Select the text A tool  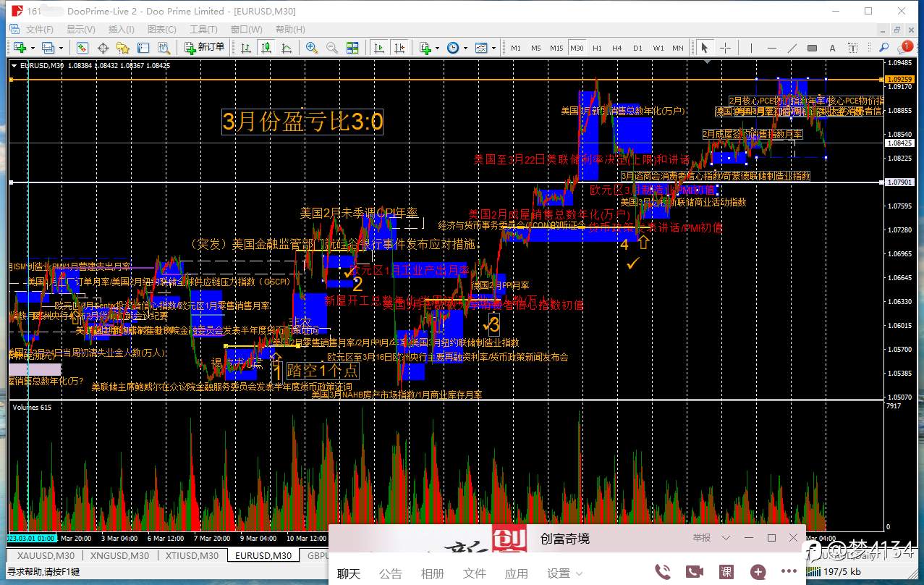(x=833, y=48)
